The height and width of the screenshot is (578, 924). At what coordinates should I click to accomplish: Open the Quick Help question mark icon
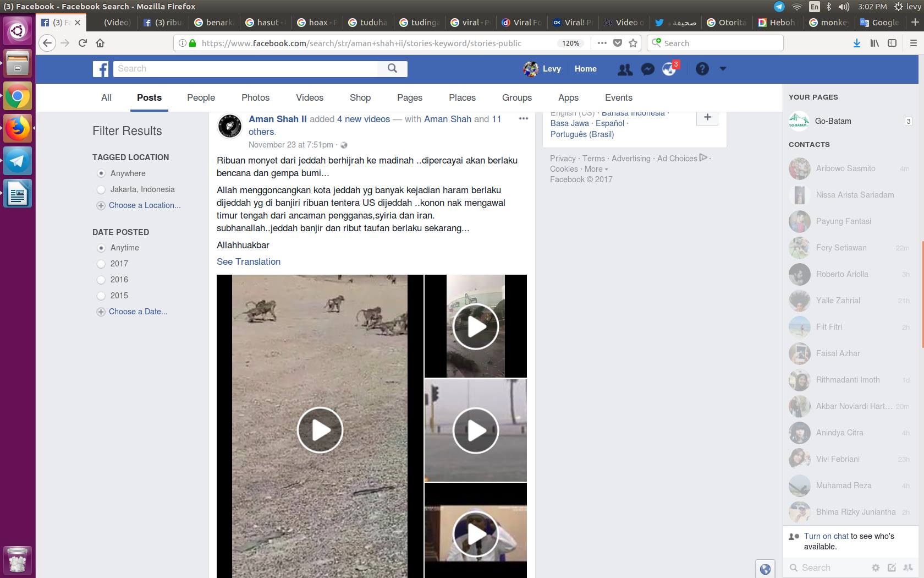(x=702, y=69)
